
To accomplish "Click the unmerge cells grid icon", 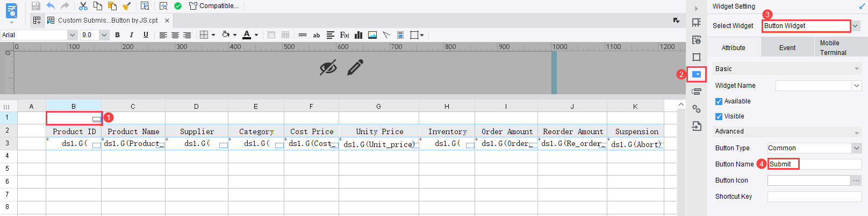I will pyautogui.click(x=285, y=35).
